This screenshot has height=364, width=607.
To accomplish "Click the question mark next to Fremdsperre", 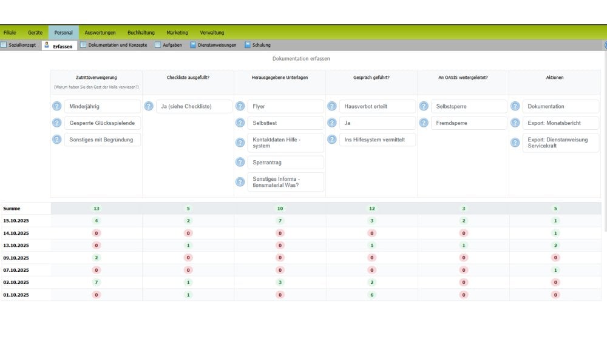I will click(x=424, y=123).
